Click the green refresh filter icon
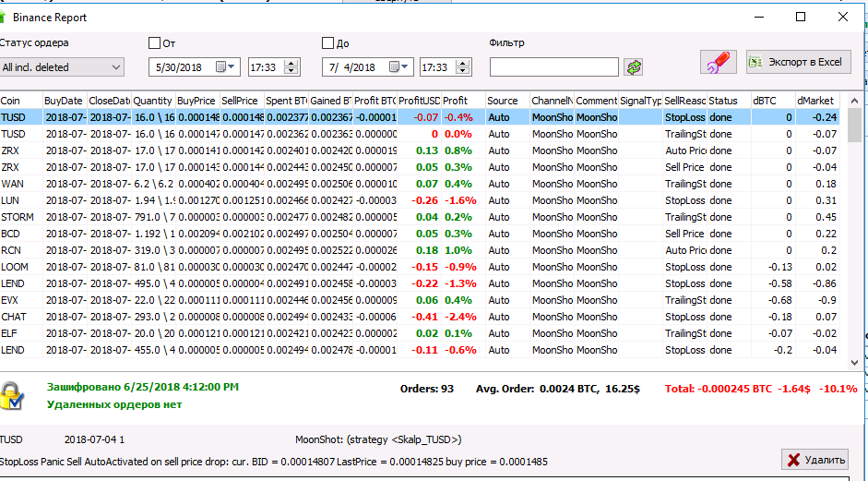868x481 pixels. (633, 67)
